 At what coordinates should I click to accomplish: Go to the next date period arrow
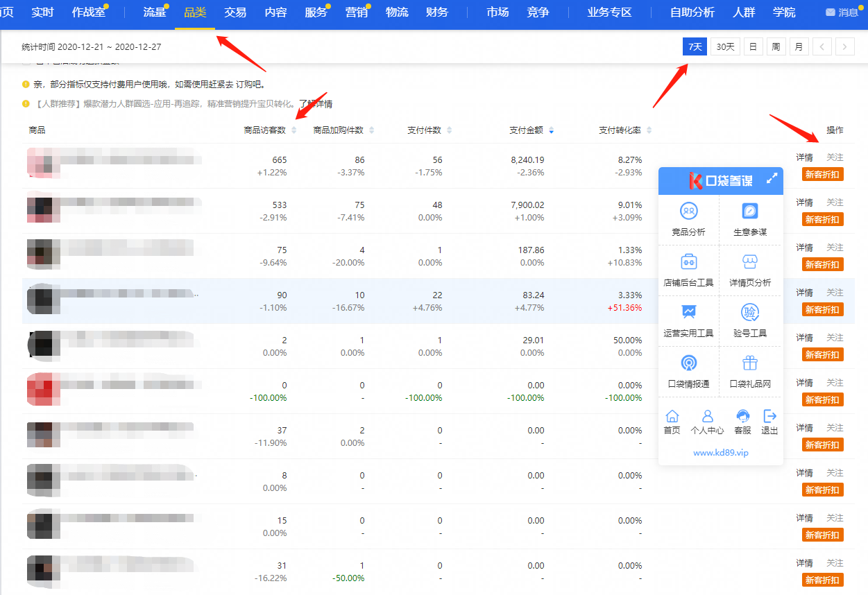tap(844, 46)
